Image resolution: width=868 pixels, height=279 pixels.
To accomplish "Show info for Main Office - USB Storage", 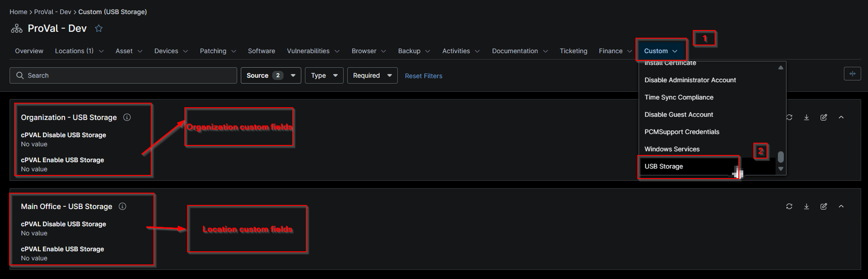I will (122, 206).
